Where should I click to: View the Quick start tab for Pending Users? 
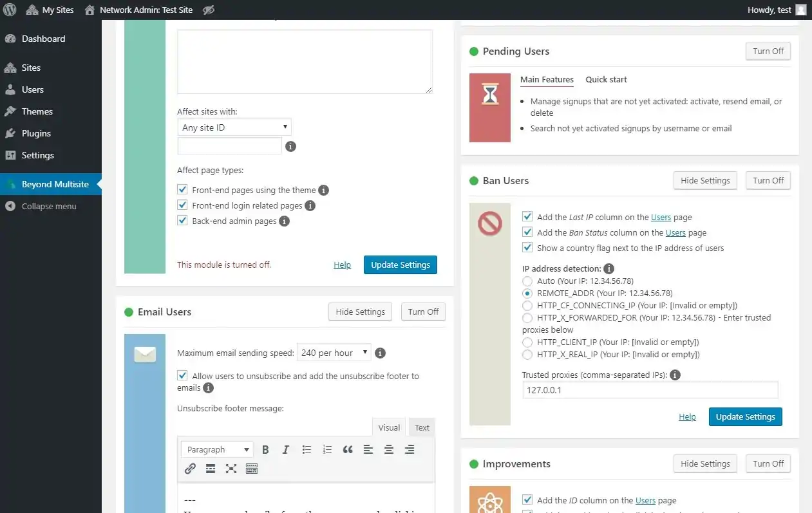(606, 79)
